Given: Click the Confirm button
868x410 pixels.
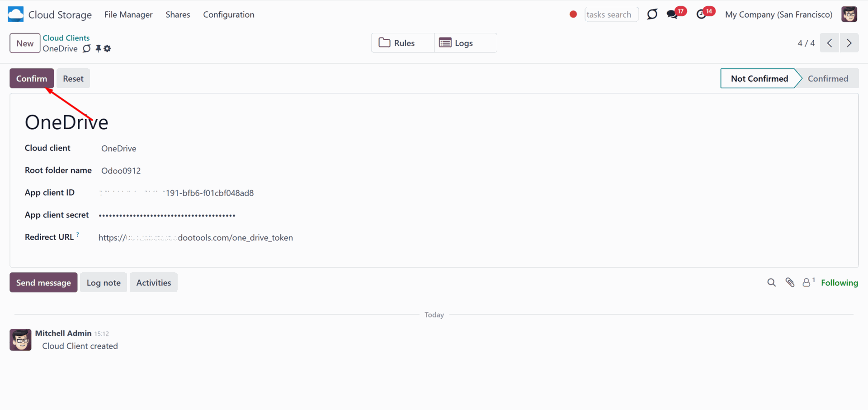Looking at the screenshot, I should [32, 79].
